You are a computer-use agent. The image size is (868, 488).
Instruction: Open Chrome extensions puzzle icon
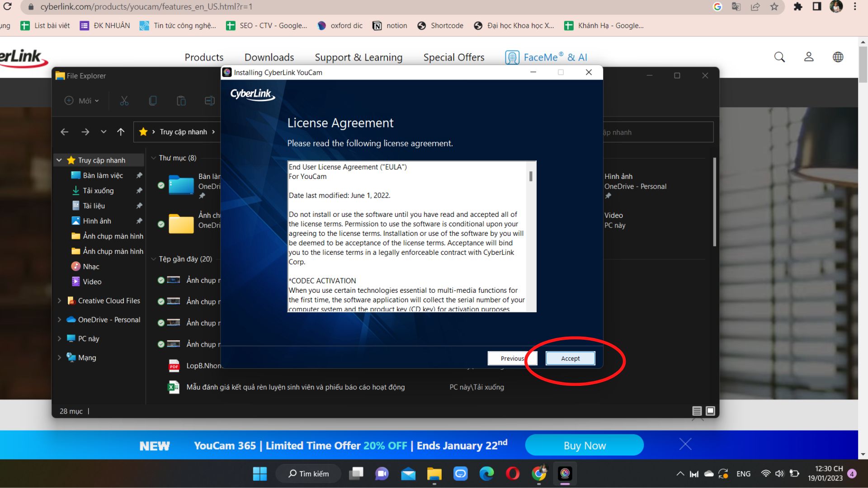coord(798,7)
